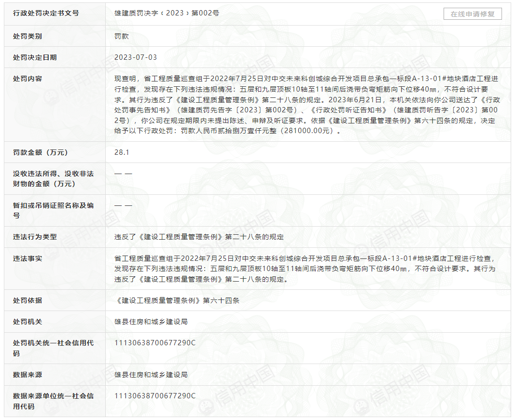
Task: Click the 违法事实 label
Action: click(28, 258)
